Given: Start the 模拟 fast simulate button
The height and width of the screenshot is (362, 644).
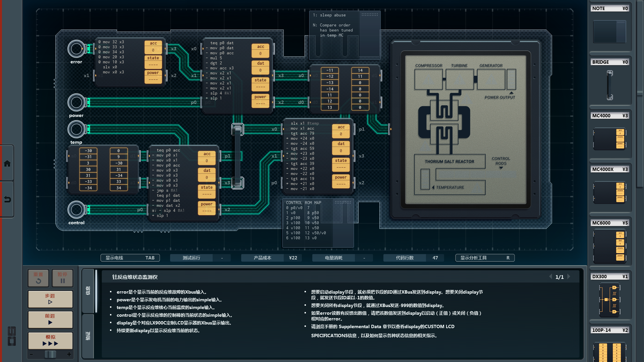Looking at the screenshot, I should (x=50, y=341).
